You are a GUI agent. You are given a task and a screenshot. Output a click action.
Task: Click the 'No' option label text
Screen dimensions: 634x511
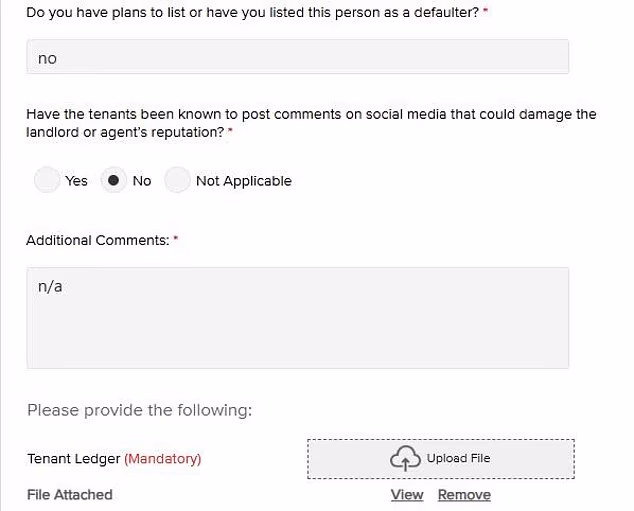pyautogui.click(x=142, y=181)
